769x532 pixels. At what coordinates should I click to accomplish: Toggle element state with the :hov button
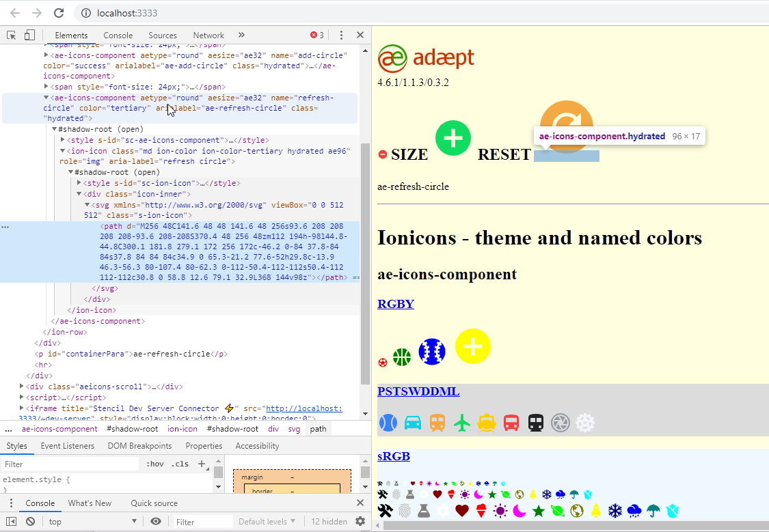pos(155,464)
